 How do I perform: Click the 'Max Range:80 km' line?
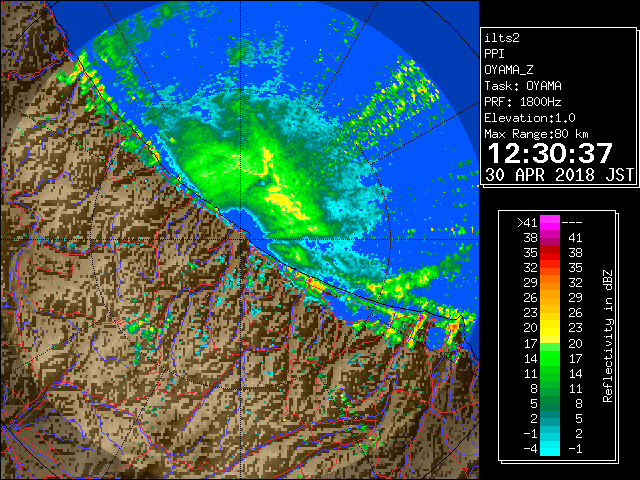(x=536, y=134)
